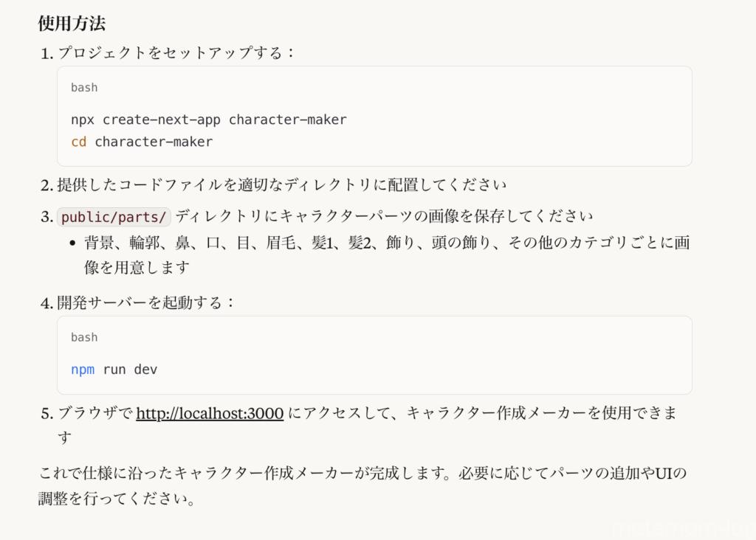Click the blue npm keyword

tap(83, 370)
